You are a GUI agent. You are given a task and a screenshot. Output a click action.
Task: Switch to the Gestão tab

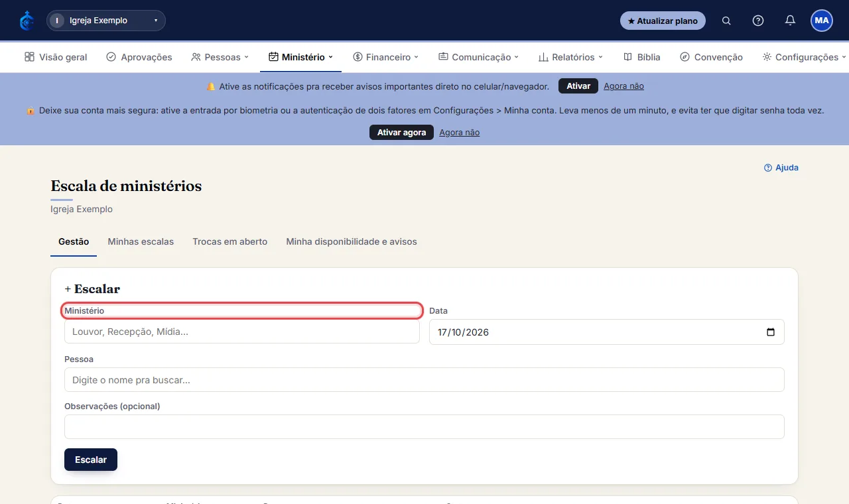click(x=74, y=242)
